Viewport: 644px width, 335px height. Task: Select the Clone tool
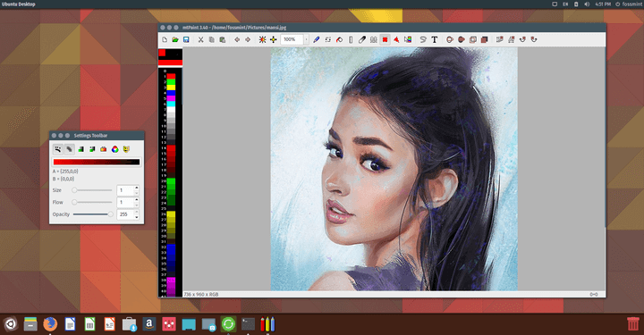(x=373, y=40)
